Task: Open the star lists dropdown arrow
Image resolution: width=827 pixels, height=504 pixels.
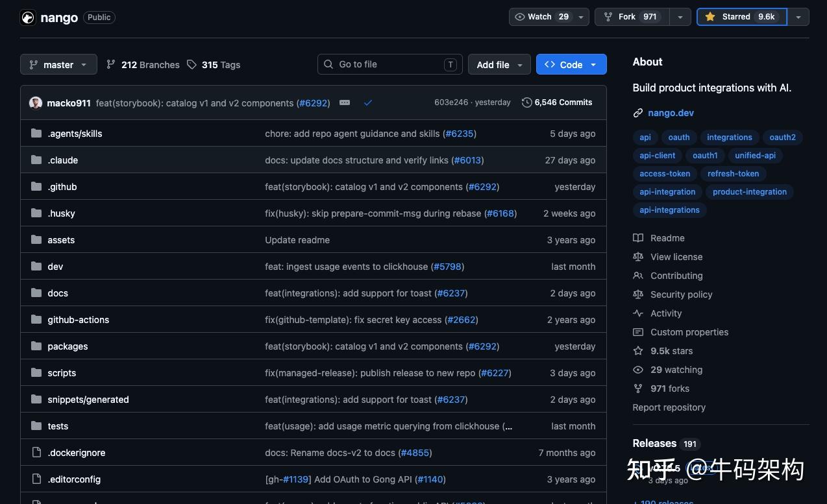Action: (798, 17)
